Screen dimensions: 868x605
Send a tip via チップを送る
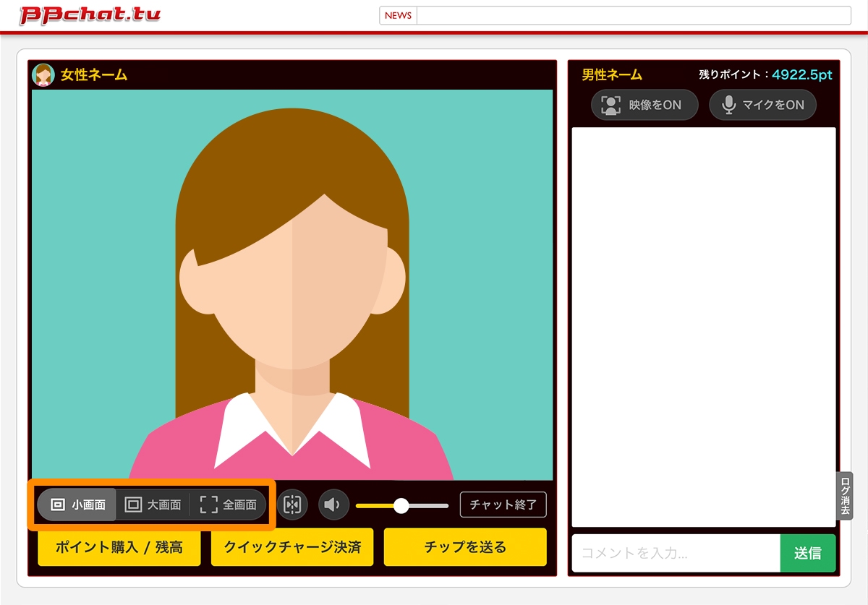tap(465, 547)
